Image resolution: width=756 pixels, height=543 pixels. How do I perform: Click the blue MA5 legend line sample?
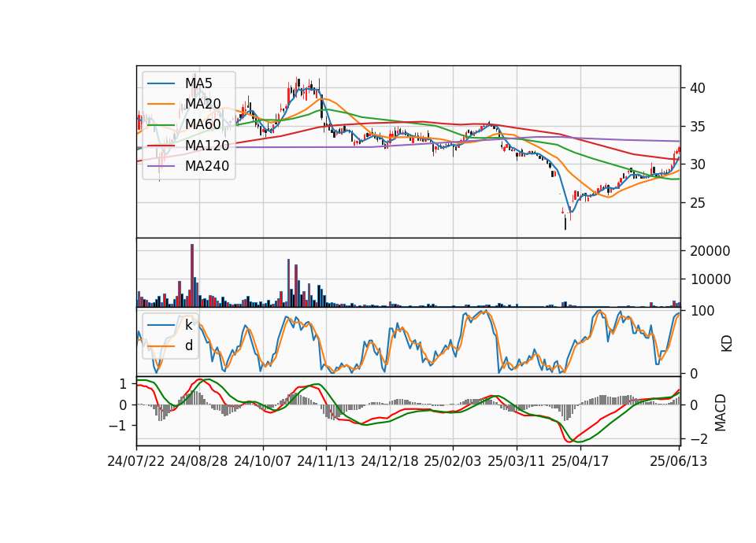pyautogui.click(x=161, y=83)
